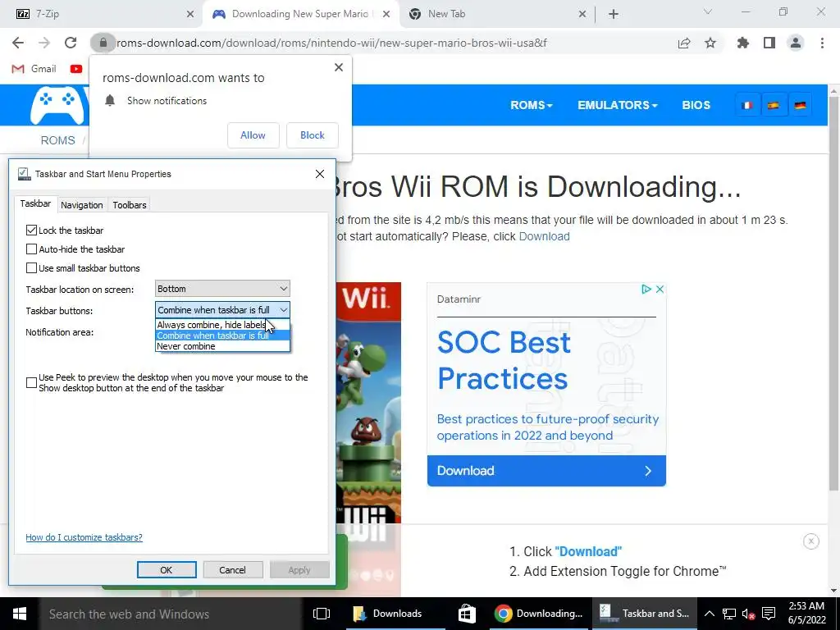Open YouTube bookmark icon
This screenshot has width=840, height=630.
pos(76,69)
